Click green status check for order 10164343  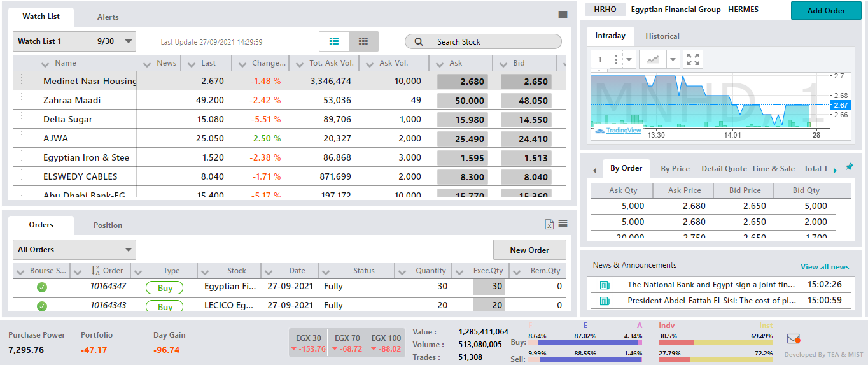click(x=42, y=306)
